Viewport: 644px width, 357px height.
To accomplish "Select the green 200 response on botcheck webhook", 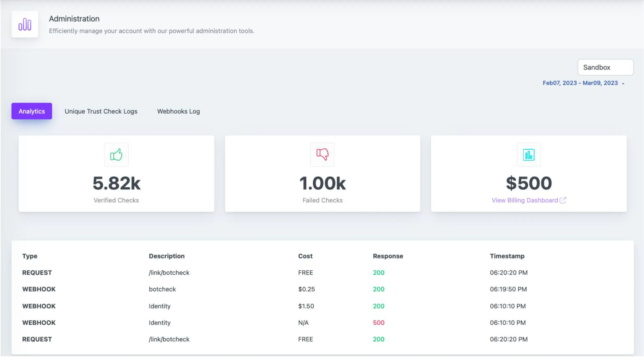I will [378, 289].
